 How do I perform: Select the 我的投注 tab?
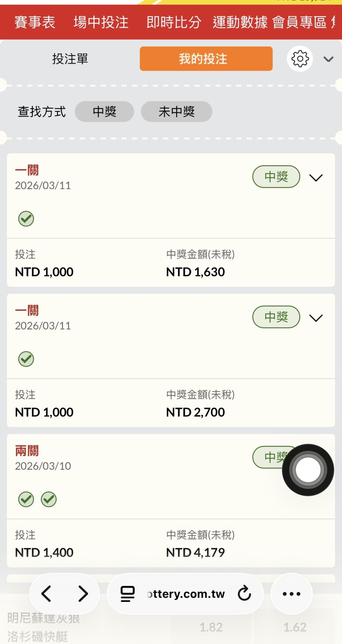click(x=206, y=59)
